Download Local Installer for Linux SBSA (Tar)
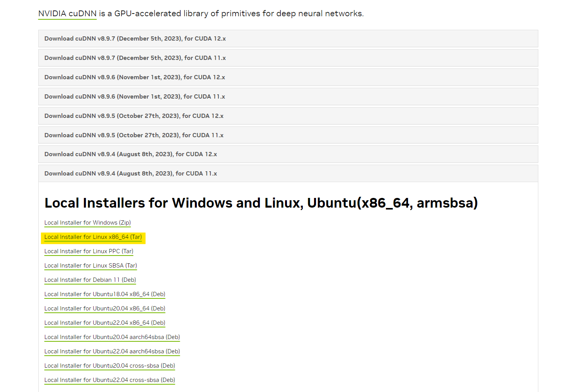 [x=90, y=266]
